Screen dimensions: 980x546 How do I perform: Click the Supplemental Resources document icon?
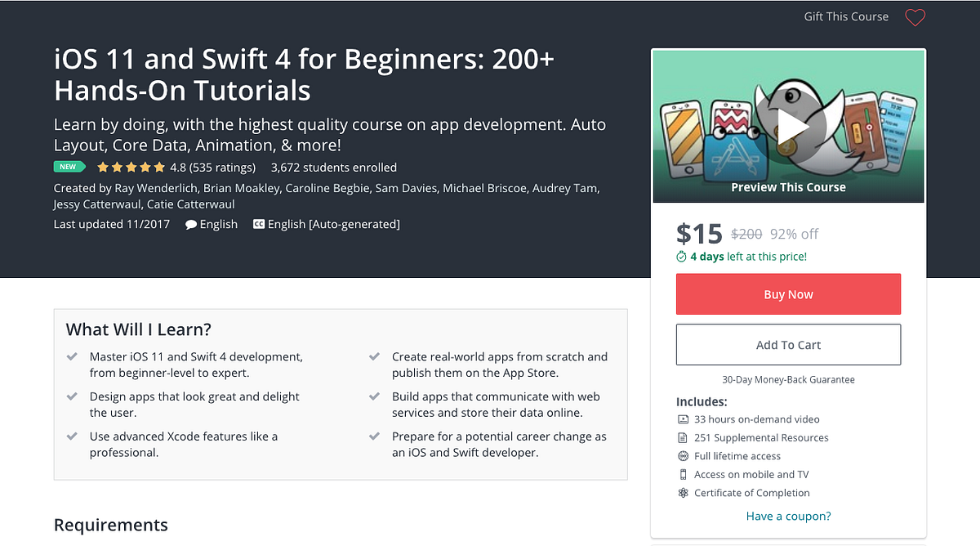(682, 437)
